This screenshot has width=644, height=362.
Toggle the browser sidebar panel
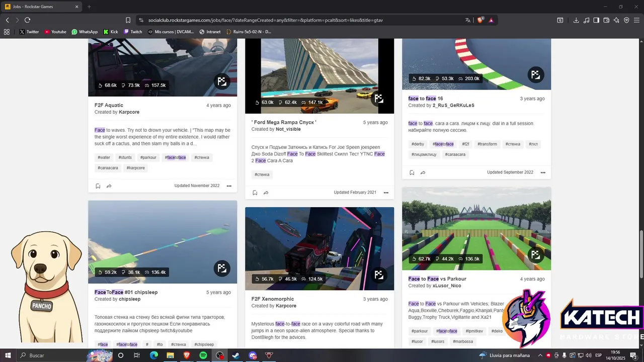tap(596, 20)
